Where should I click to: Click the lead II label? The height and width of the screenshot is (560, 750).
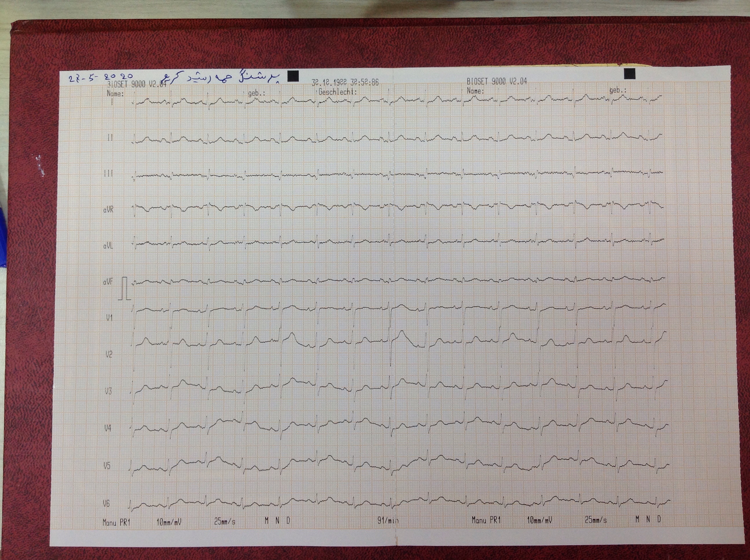(110, 138)
